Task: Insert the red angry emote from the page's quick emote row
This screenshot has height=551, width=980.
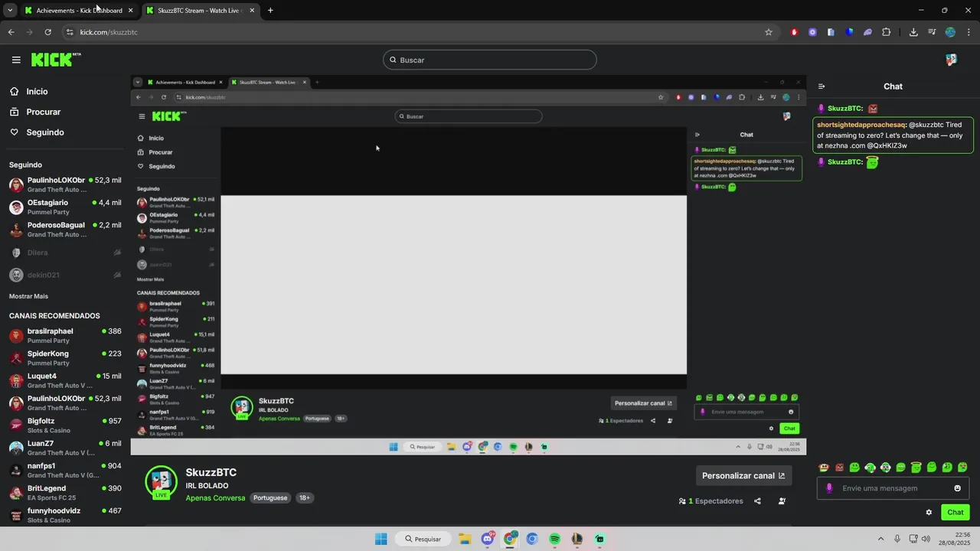Action: (x=839, y=468)
